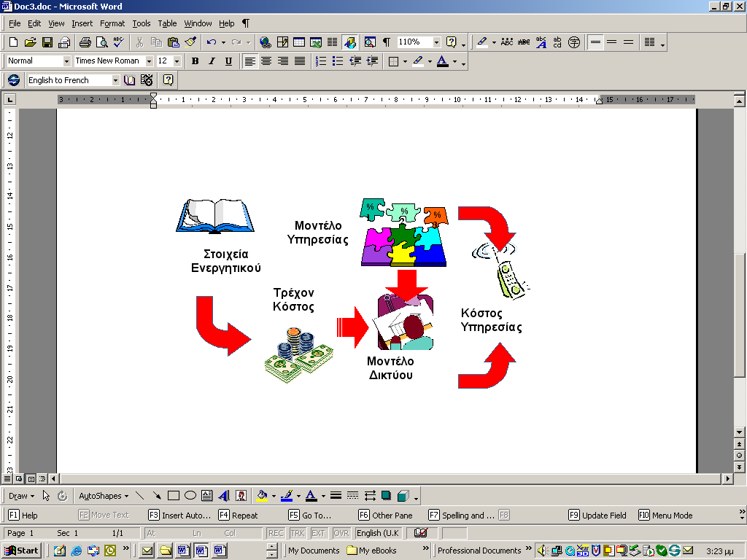Select the Line drawing tool
747x560 pixels.
point(139,496)
